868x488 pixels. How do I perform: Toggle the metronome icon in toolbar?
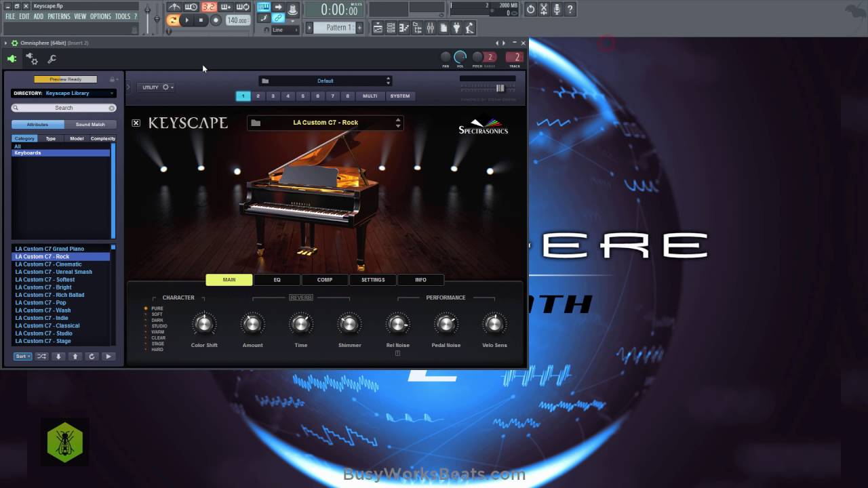click(174, 7)
